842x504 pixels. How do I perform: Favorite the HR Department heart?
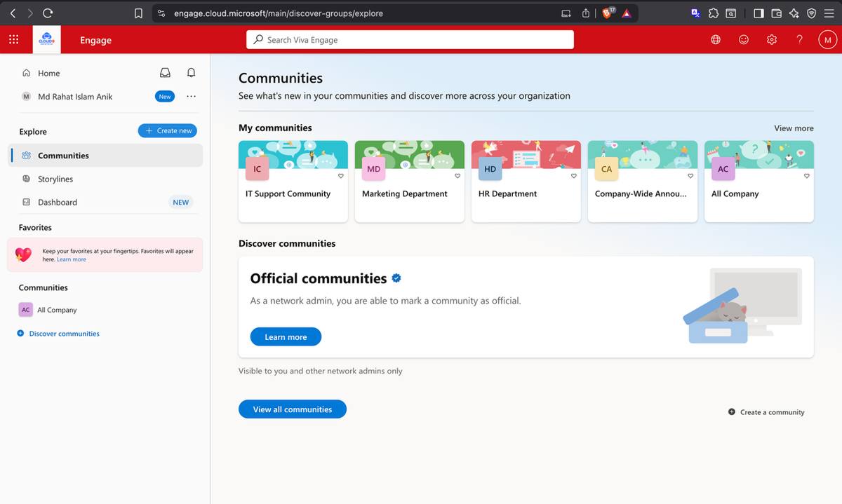[574, 176]
